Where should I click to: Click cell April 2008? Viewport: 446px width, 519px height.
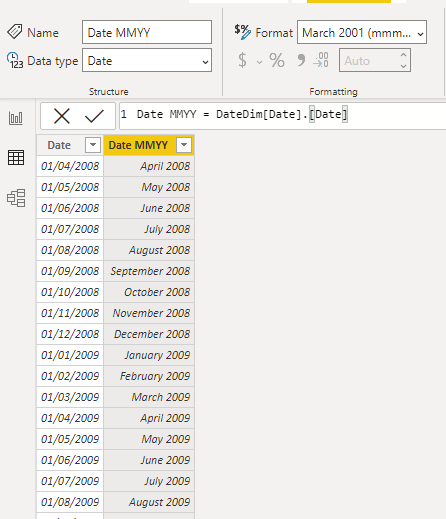(x=149, y=166)
